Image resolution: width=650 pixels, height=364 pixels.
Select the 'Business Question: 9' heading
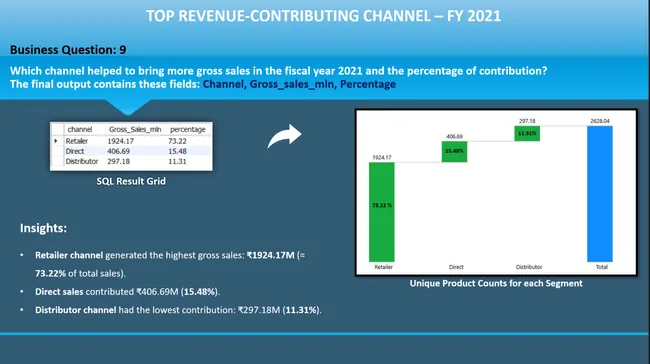68,50
